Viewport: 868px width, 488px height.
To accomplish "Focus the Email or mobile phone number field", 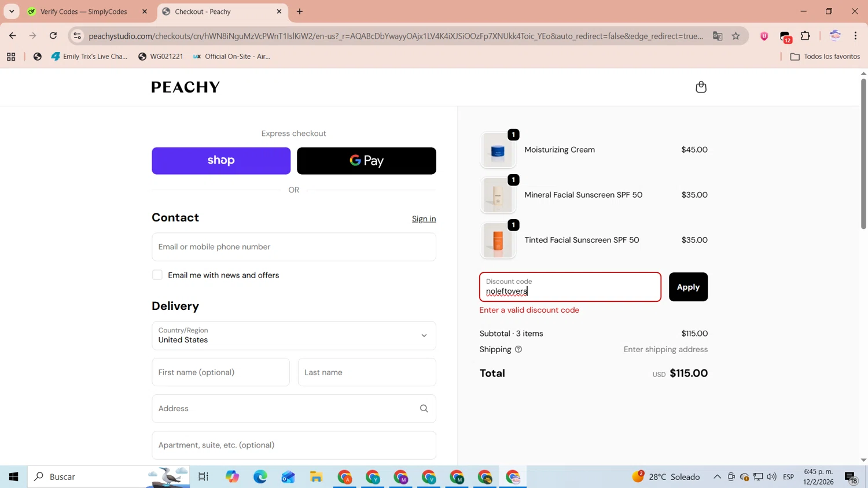I will pos(294,247).
